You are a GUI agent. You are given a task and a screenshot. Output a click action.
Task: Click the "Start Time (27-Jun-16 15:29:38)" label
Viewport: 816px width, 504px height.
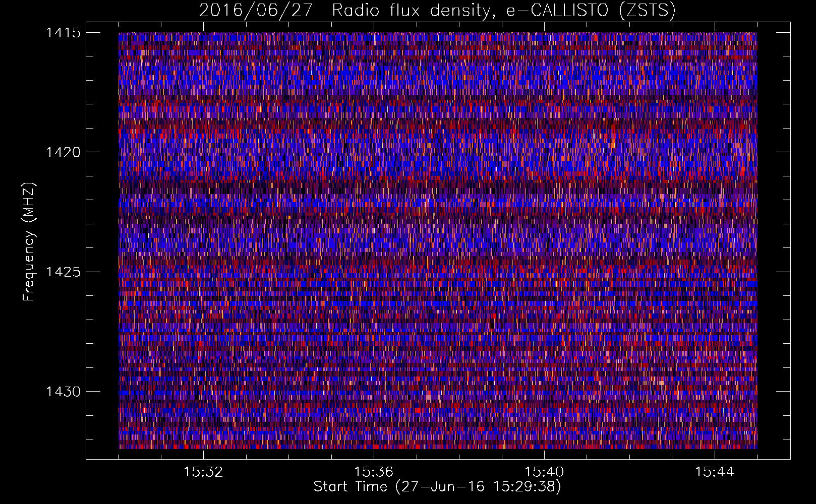coord(437,487)
